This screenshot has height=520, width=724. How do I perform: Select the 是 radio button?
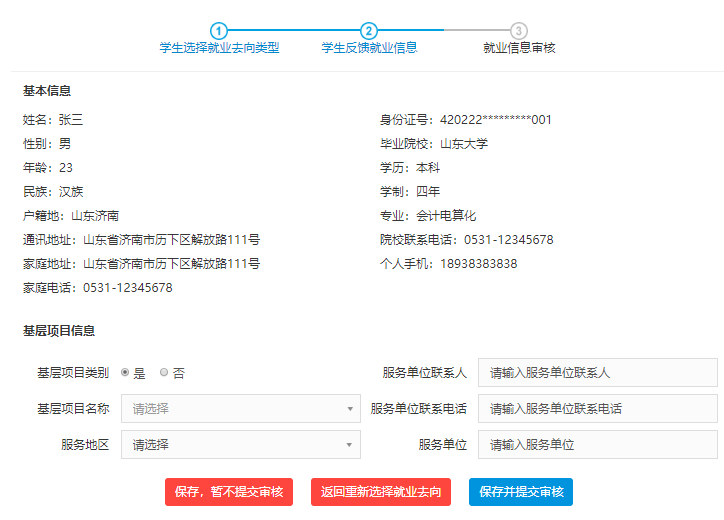125,373
